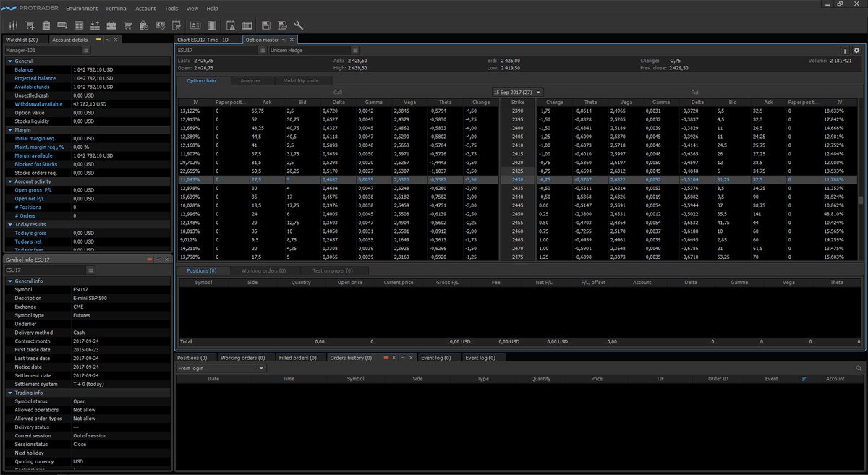The width and height of the screenshot is (868, 475).
Task: Collapse the General info section
Action: (9, 281)
